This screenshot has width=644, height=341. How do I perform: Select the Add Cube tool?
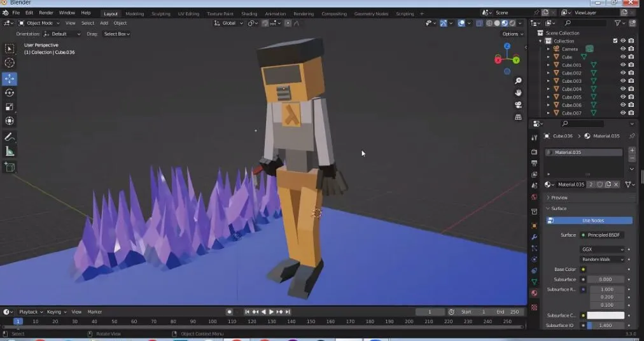pyautogui.click(x=10, y=167)
